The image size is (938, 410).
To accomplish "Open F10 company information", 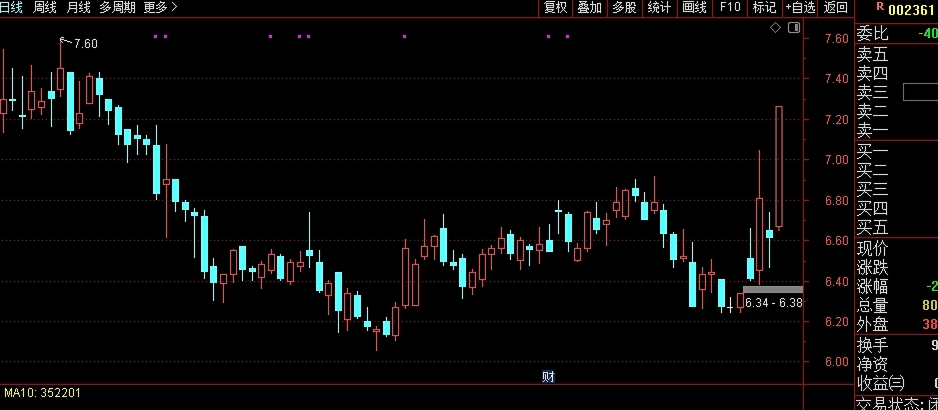I will tap(730, 7).
